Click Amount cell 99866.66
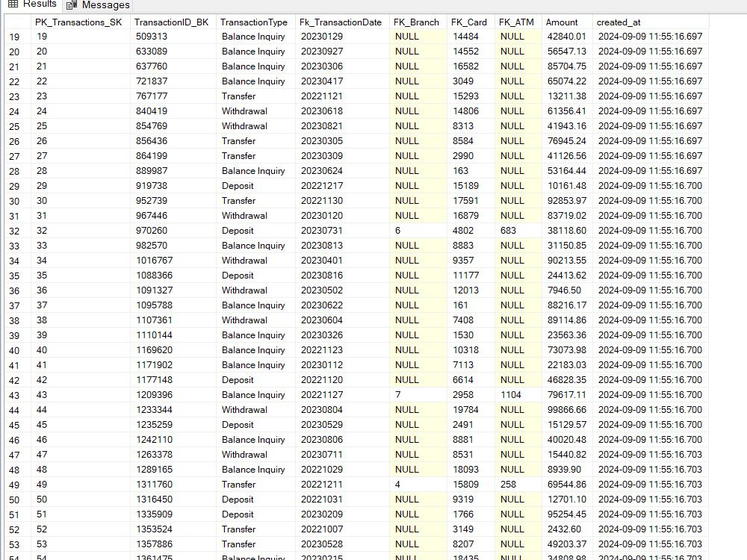Image resolution: width=747 pixels, height=560 pixels. (x=566, y=410)
